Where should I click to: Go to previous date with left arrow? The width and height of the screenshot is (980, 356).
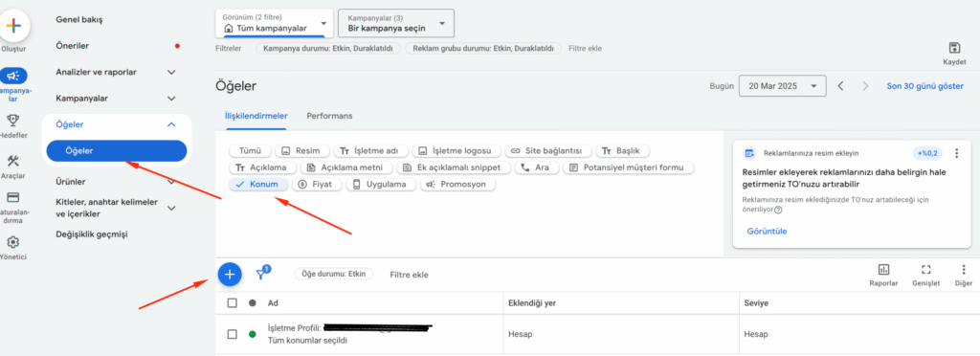tap(840, 86)
